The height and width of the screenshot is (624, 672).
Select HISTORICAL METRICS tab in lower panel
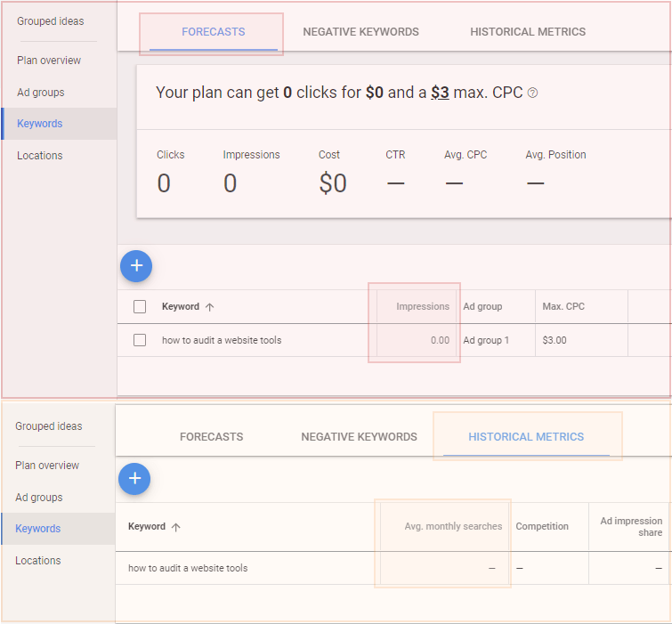click(526, 437)
